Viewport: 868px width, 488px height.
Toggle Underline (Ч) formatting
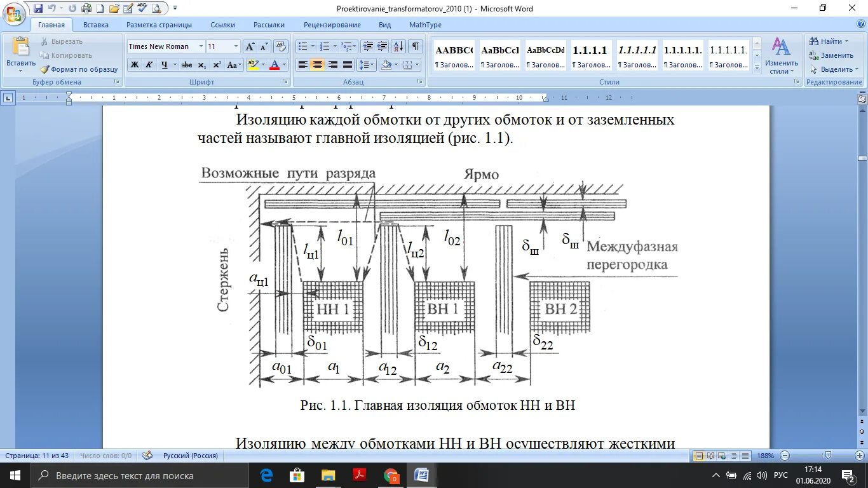pyautogui.click(x=165, y=65)
